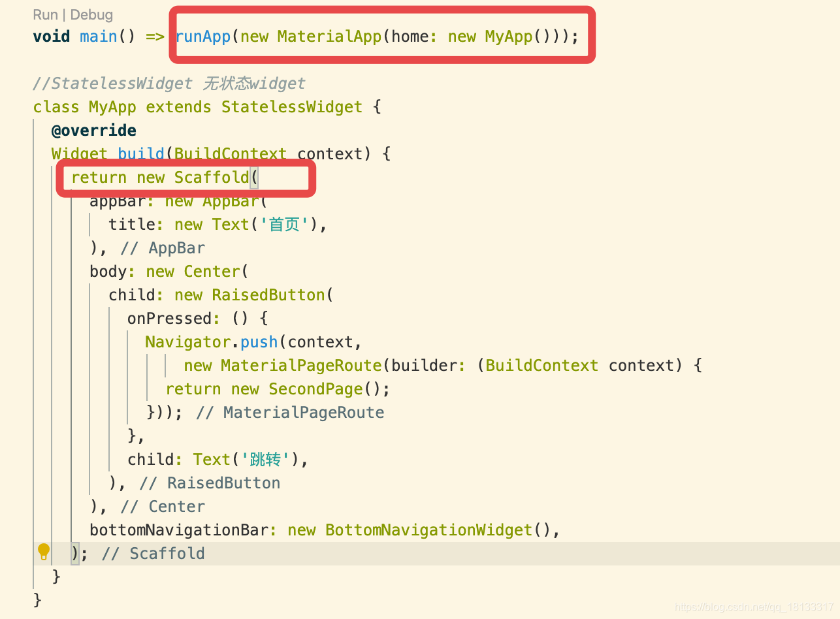Click the 'appBar' property name
Viewport: 840px width, 619px height.
coord(117,200)
